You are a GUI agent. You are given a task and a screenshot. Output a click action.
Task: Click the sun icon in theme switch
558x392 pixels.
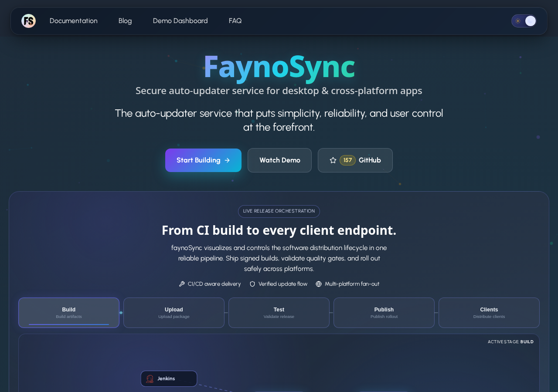(x=518, y=21)
